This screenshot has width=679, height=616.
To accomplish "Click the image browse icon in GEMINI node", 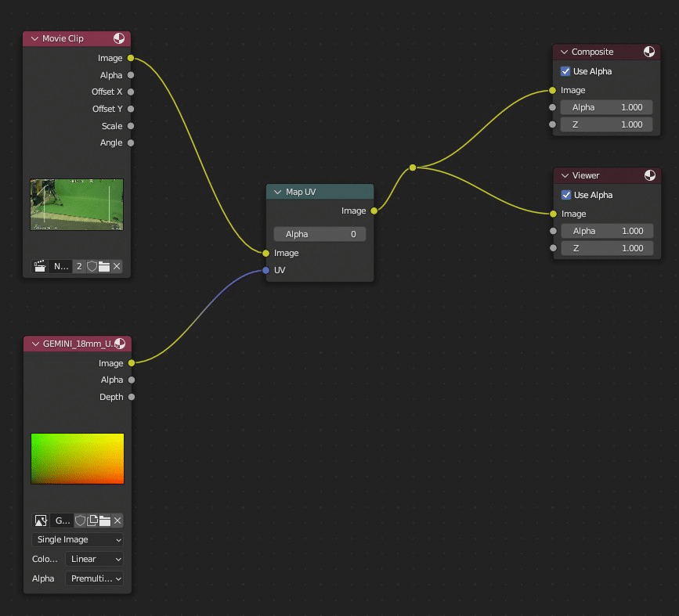I will tap(41, 521).
